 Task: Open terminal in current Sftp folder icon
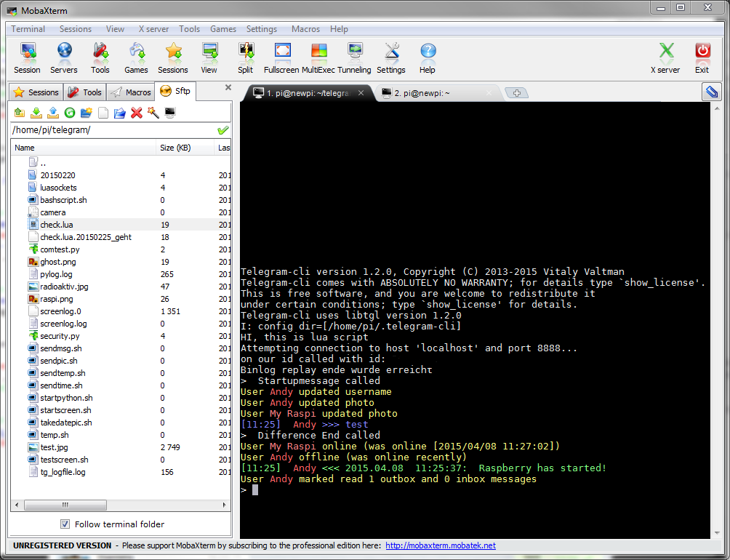click(170, 113)
